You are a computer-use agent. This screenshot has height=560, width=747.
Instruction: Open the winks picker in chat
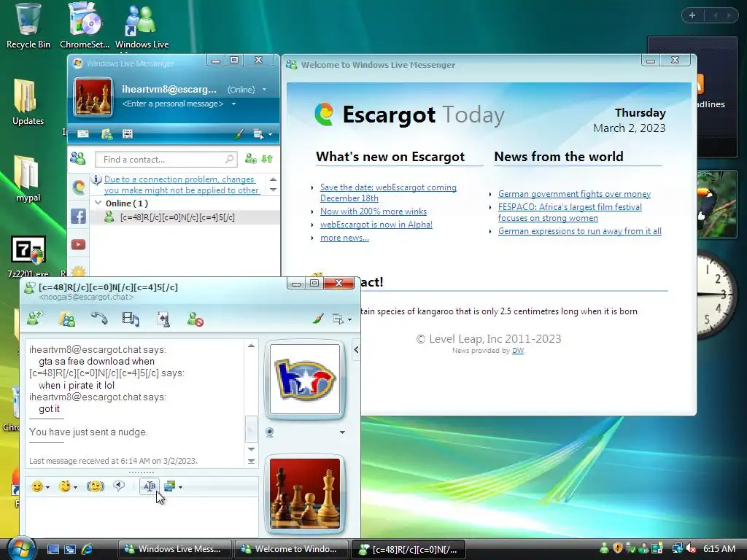click(x=68, y=486)
